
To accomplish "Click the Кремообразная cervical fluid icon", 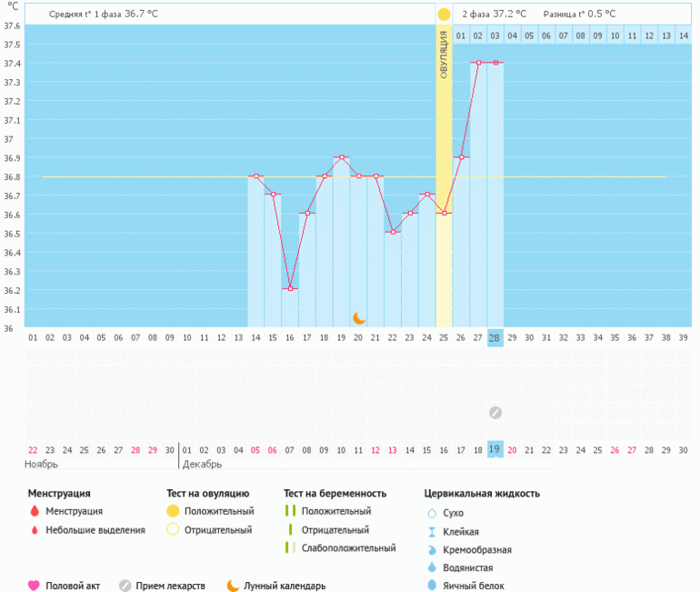I will point(432,549).
